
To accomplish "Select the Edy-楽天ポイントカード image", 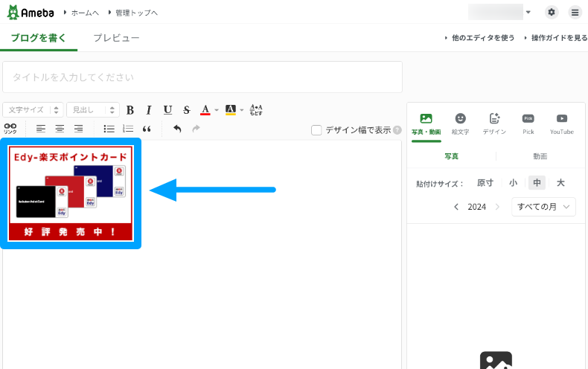I will click(71, 193).
